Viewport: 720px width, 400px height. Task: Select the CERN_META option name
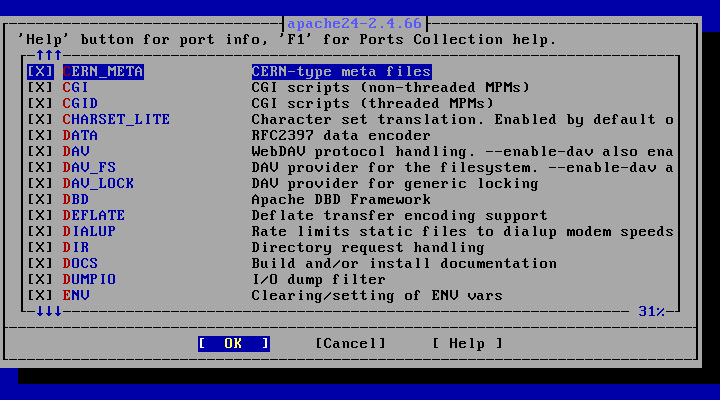pos(103,72)
